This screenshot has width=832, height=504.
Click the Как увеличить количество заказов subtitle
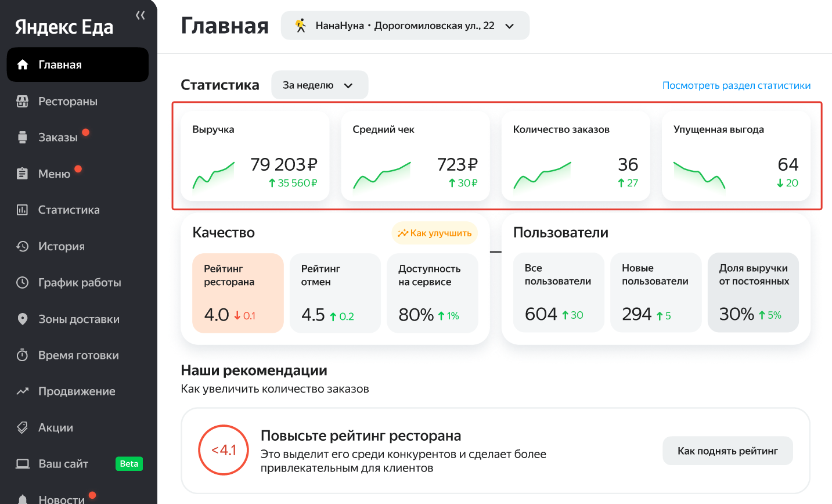point(275,388)
